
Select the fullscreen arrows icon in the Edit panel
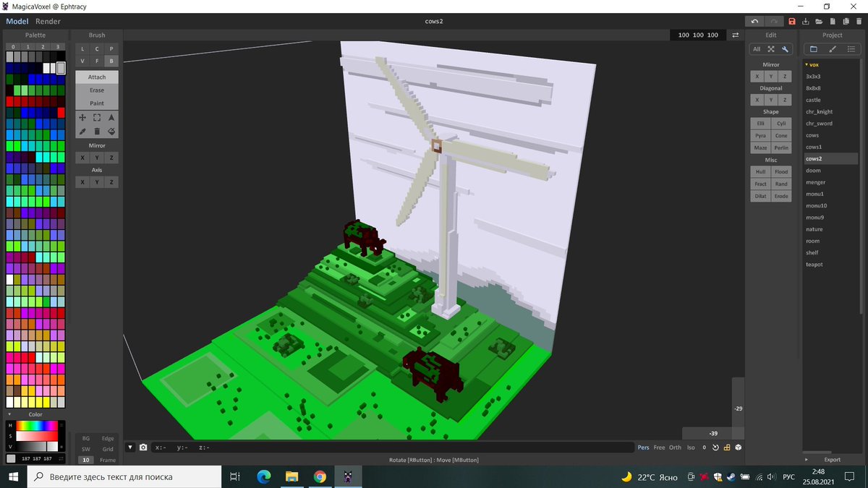[x=770, y=49]
